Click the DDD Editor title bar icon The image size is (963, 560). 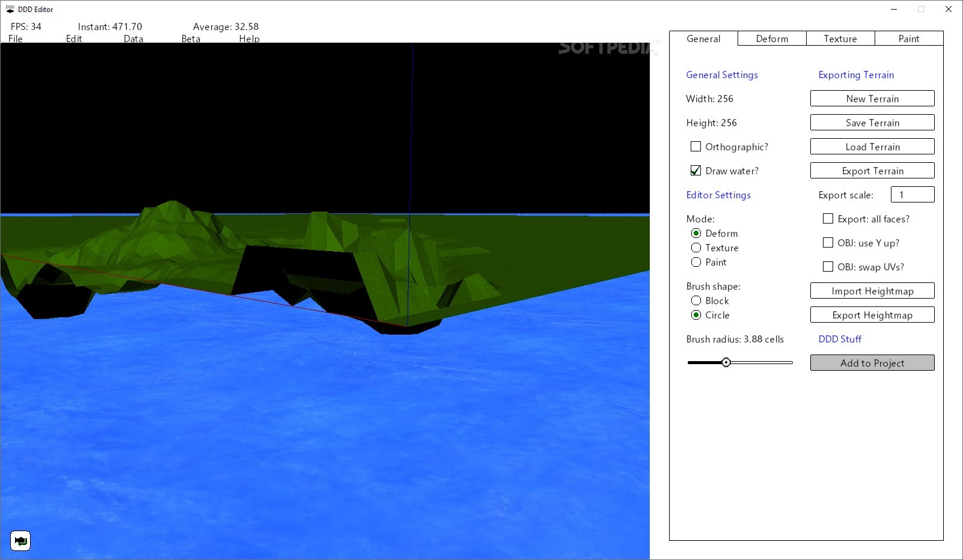[x=10, y=9]
